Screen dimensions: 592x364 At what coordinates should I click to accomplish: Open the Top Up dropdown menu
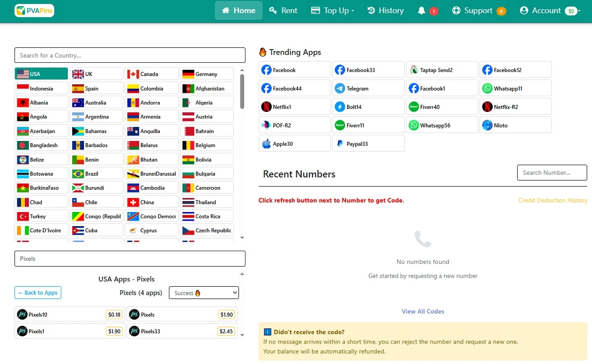point(332,10)
